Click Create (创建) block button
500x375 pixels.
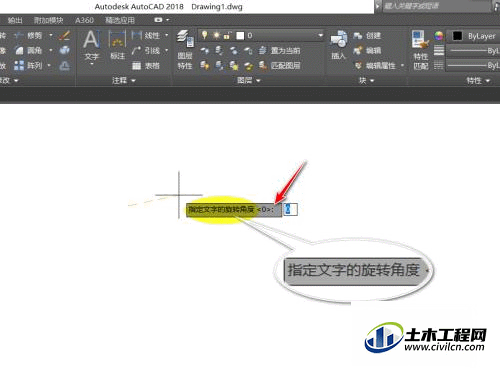[367, 35]
